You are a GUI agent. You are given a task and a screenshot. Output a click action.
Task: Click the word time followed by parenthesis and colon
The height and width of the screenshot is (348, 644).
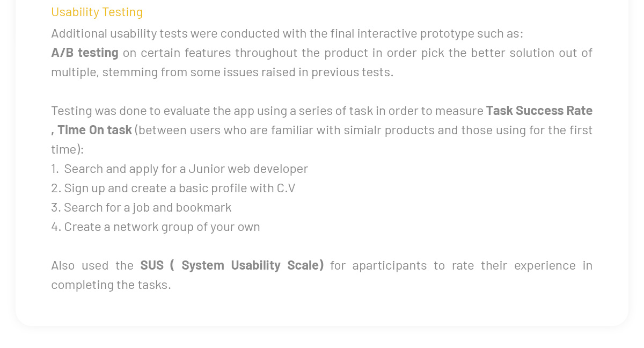(x=67, y=149)
